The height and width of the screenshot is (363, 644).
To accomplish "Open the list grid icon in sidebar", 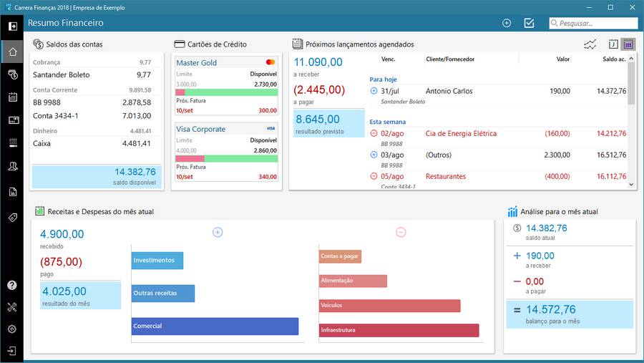I will click(13, 142).
